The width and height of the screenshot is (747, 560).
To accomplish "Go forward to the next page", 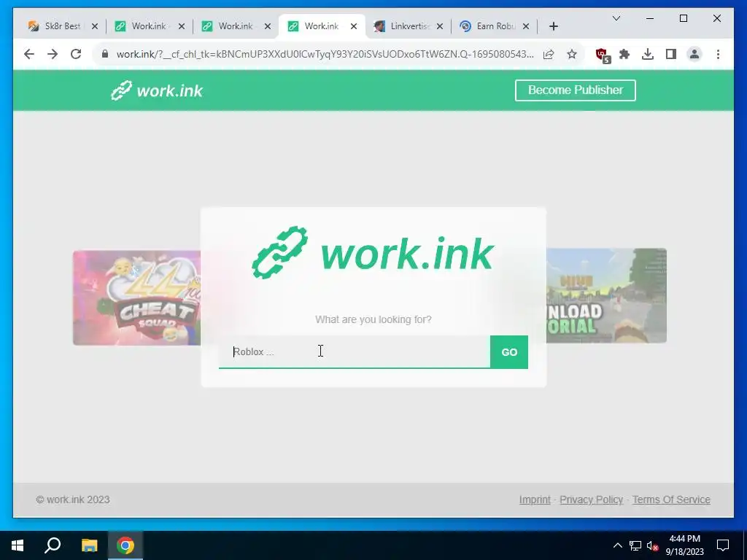I will (53, 54).
